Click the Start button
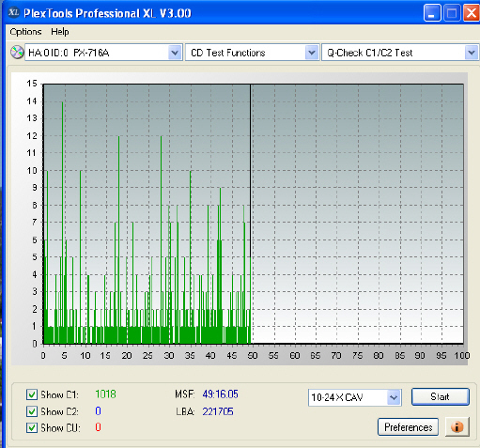The width and height of the screenshot is (480, 448). (x=441, y=397)
